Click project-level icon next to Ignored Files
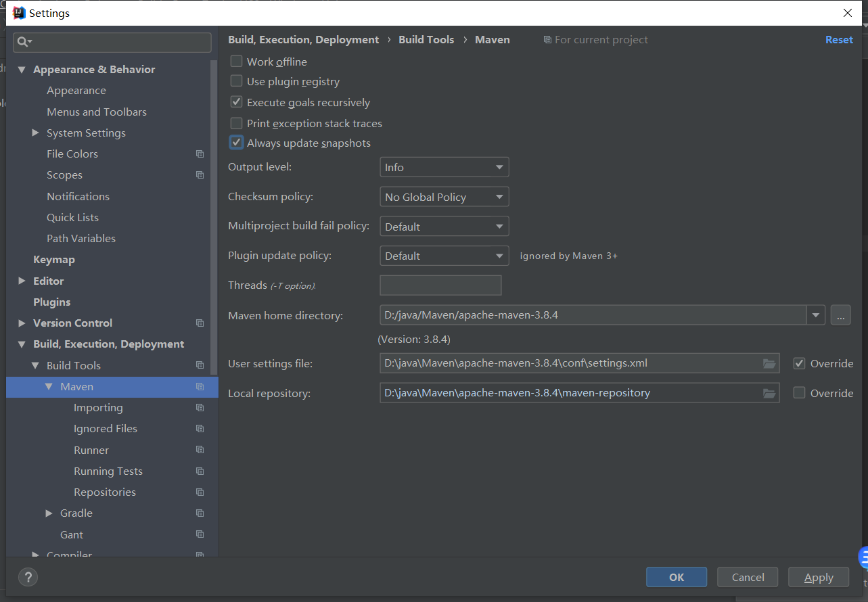The image size is (868, 602). 200,429
